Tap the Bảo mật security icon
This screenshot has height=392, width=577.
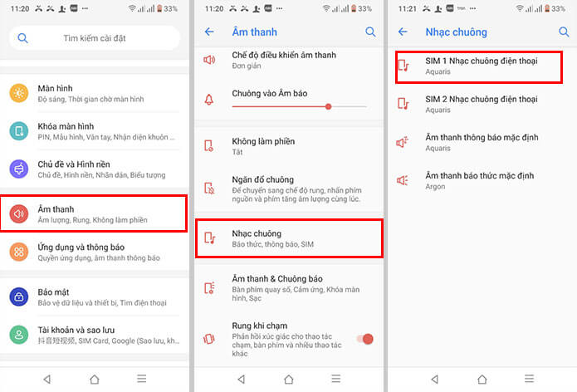tap(18, 296)
